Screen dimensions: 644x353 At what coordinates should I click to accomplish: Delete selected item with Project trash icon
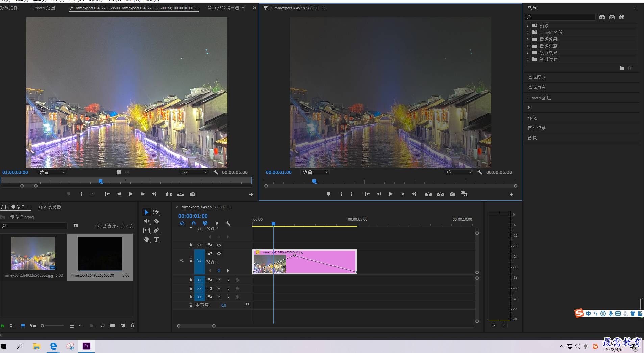[133, 326]
